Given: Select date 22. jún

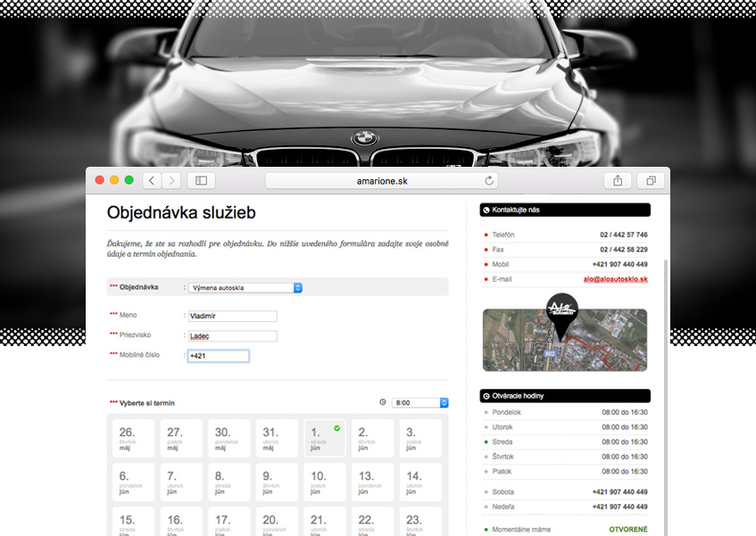Looking at the screenshot, I should pyautogui.click(x=373, y=522).
